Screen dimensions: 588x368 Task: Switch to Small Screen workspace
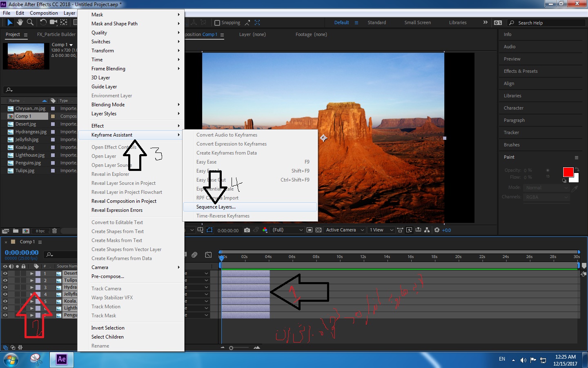pos(417,22)
